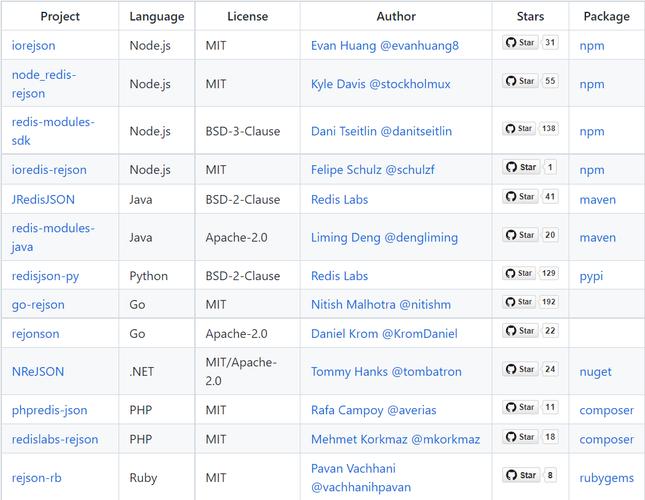
Task: Open Redis Labs author link for redisjson-py
Action: pyautogui.click(x=339, y=276)
